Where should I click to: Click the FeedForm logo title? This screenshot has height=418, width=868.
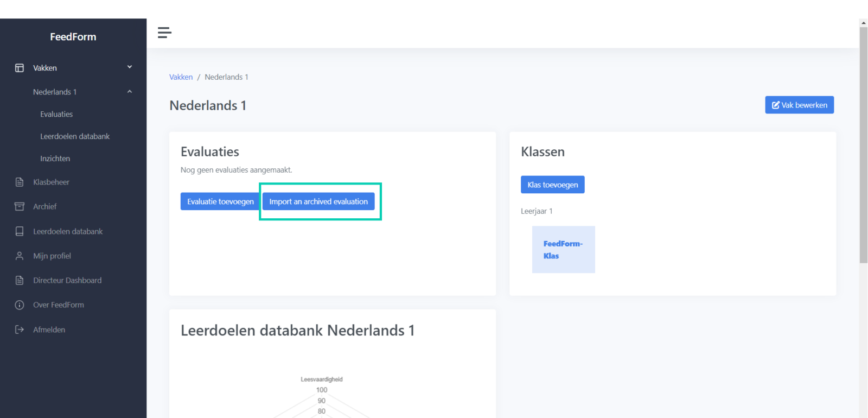(73, 37)
